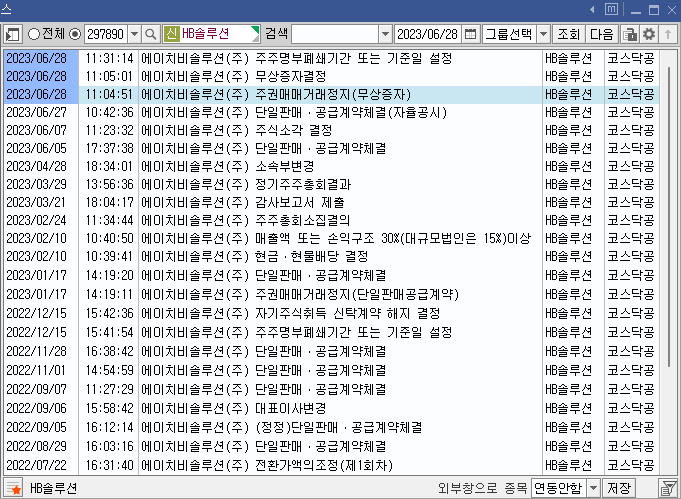Open settings with the gear icon
Screen dimensions: 681x499
(x=649, y=34)
